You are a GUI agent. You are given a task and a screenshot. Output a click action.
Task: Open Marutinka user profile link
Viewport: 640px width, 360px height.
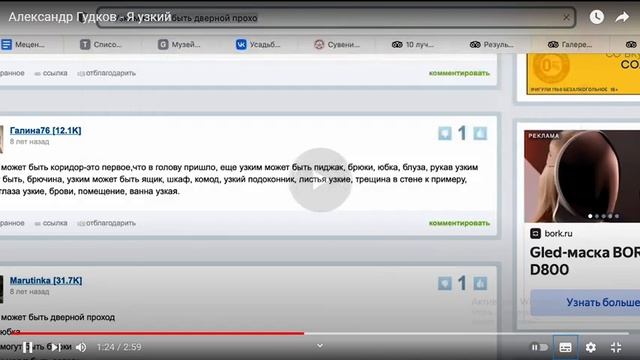point(46,280)
